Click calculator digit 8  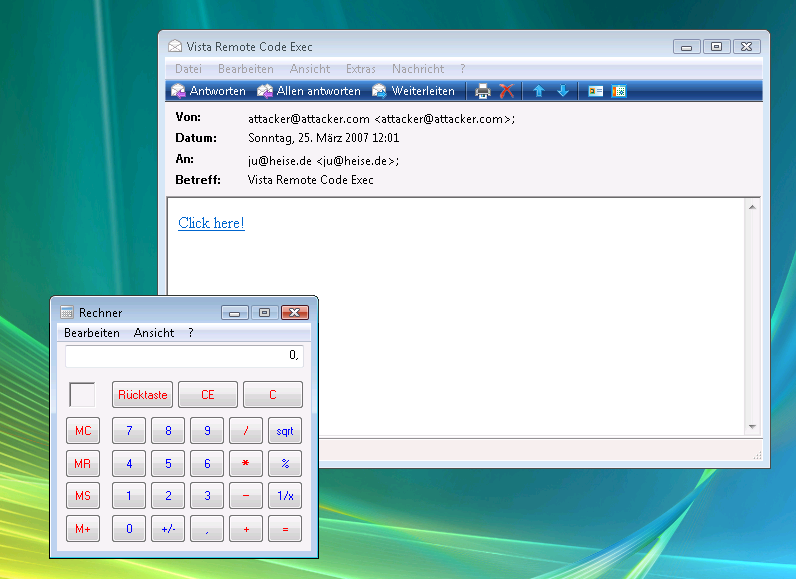(168, 431)
